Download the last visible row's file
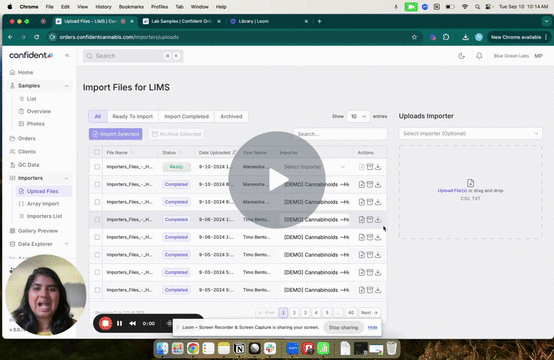Viewport: 554px width, 360px height. (378, 290)
